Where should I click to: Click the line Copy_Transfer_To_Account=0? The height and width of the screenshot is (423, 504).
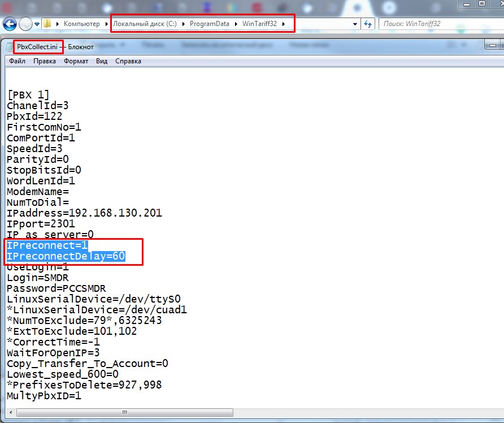point(88,364)
